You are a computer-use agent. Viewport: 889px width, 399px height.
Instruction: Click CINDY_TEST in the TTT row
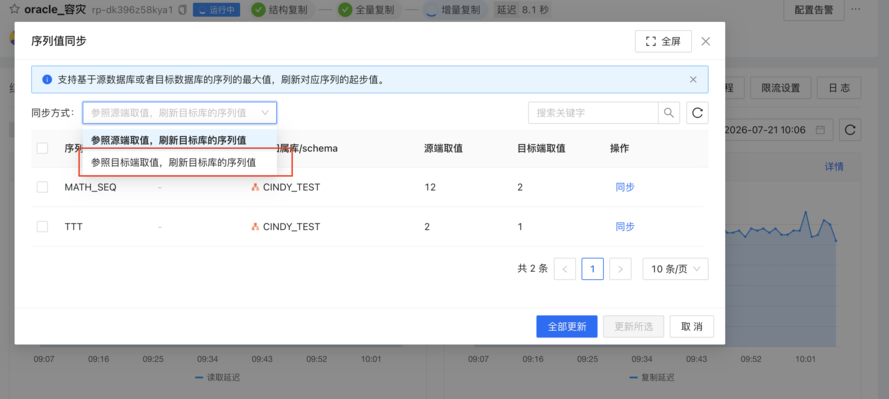[x=291, y=227]
